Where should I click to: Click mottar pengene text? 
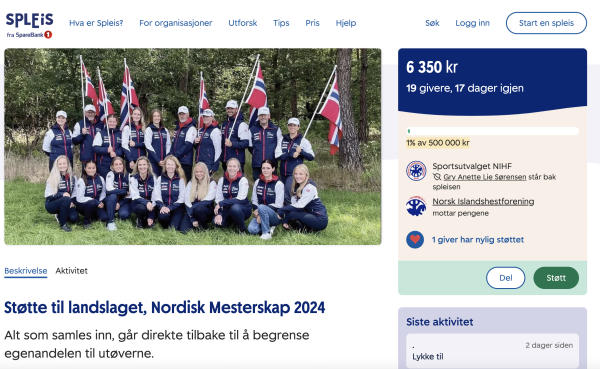[461, 213]
